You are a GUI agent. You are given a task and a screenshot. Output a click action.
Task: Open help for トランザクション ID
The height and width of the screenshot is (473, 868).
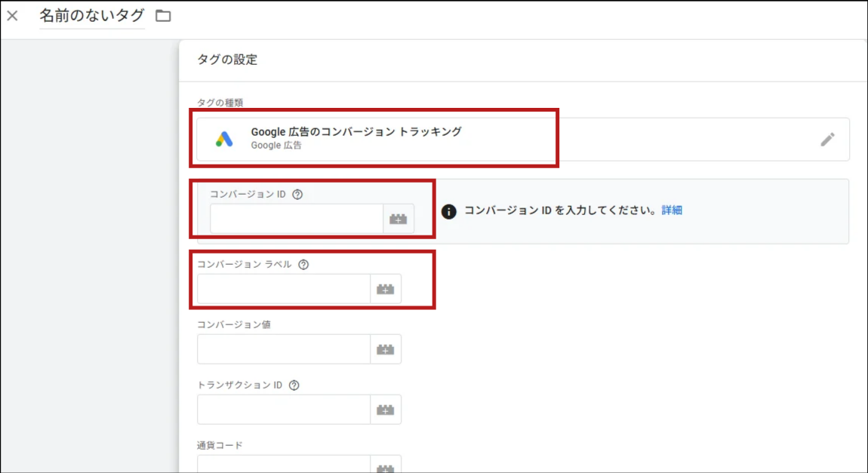tap(294, 385)
